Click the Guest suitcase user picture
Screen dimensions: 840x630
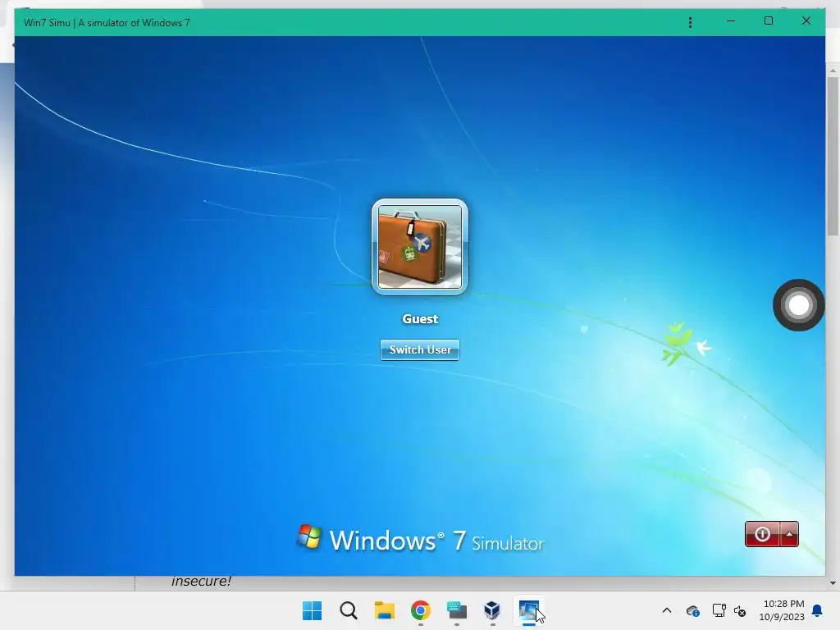tap(420, 247)
